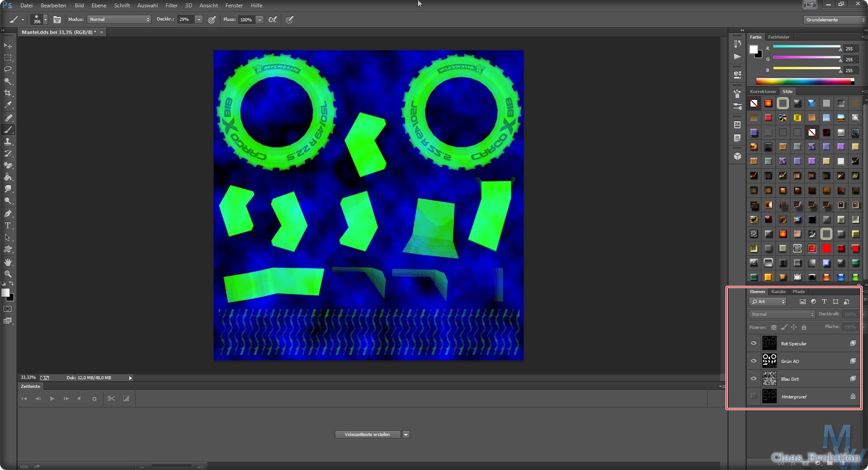
Task: Select the Zoom tool
Action: [8, 274]
